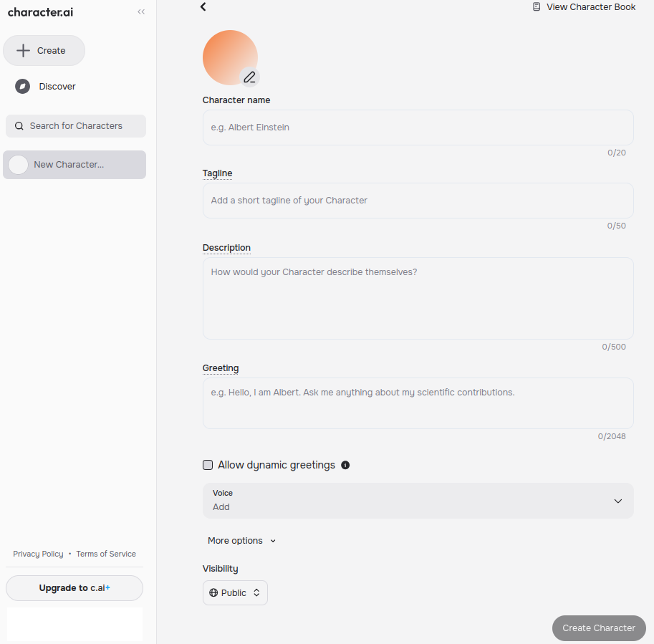Screen dimensions: 654x644
Task: Open the Terms of Service link
Action: [x=106, y=554]
